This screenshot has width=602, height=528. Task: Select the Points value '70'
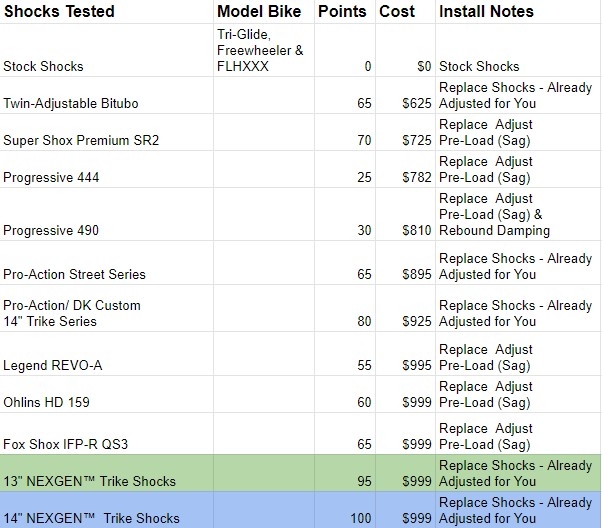pos(344,132)
